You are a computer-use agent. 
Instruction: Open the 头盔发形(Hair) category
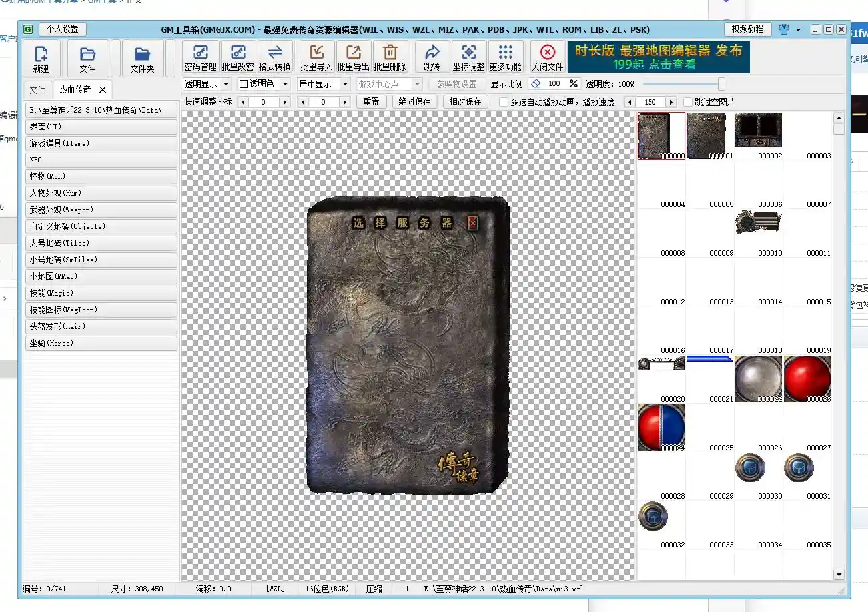pyautogui.click(x=101, y=326)
